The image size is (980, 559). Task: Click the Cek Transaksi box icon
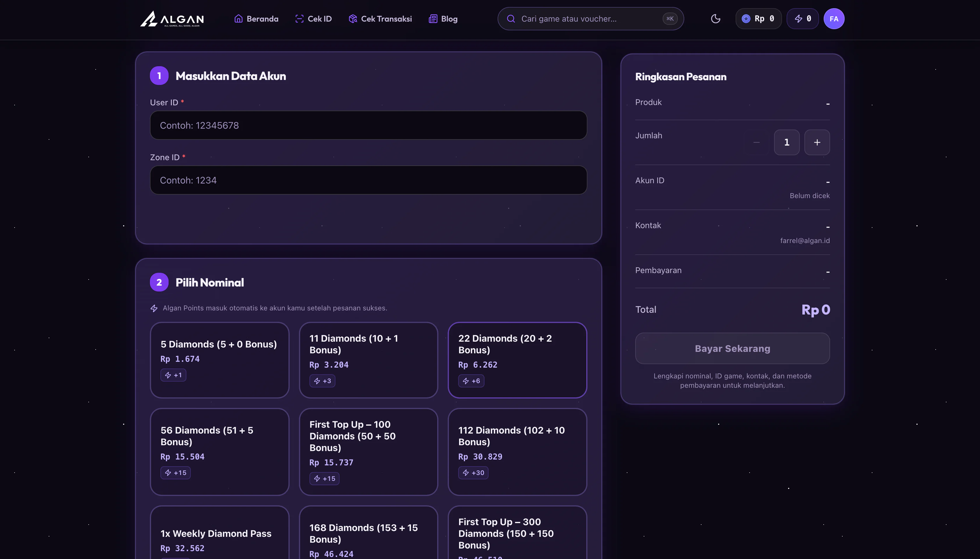click(353, 18)
